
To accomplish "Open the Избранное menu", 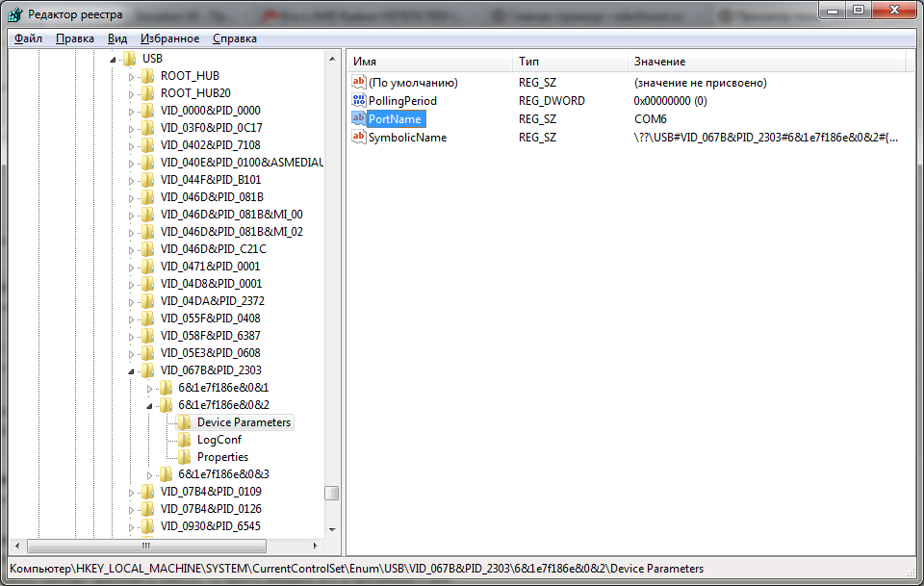I will pos(169,38).
